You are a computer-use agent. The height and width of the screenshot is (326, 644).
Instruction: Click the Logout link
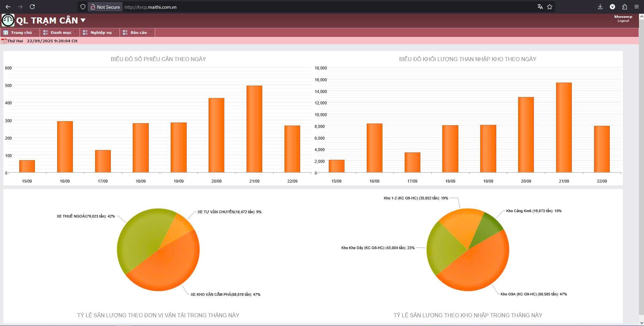[x=623, y=21]
